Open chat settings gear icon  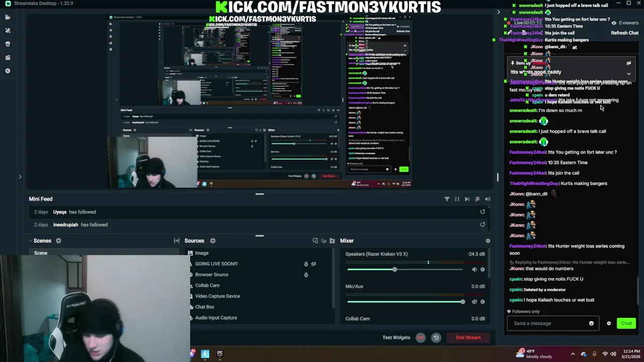(609, 323)
